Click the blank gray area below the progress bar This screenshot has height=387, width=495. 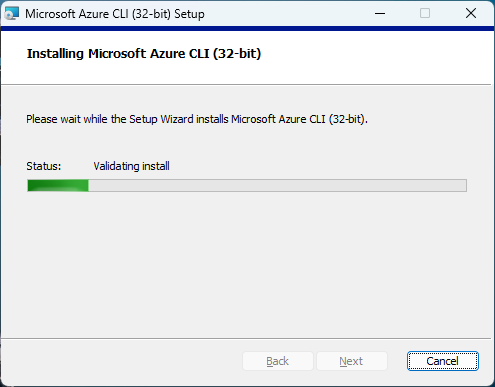(247, 263)
